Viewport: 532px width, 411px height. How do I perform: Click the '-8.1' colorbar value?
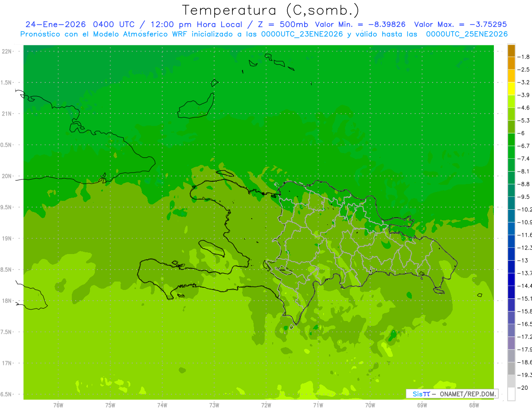(x=524, y=171)
